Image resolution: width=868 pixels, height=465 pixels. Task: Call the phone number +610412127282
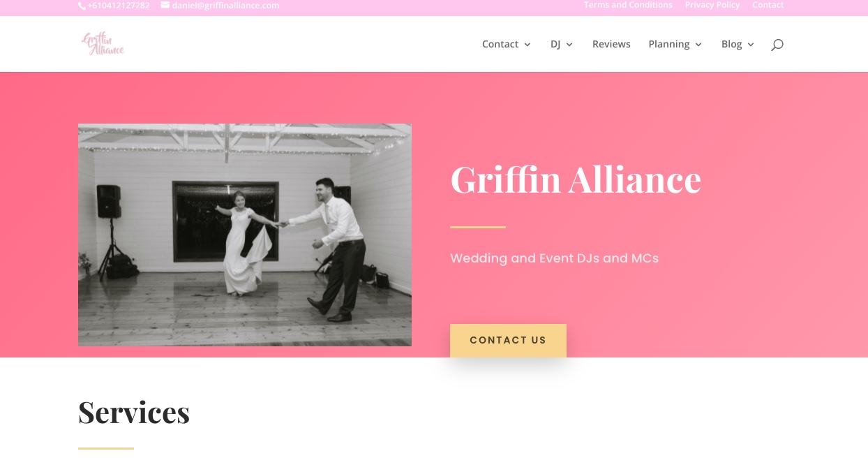pyautogui.click(x=118, y=6)
